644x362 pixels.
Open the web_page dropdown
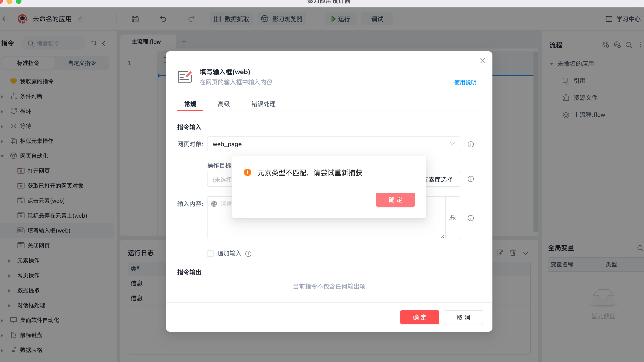pos(333,144)
